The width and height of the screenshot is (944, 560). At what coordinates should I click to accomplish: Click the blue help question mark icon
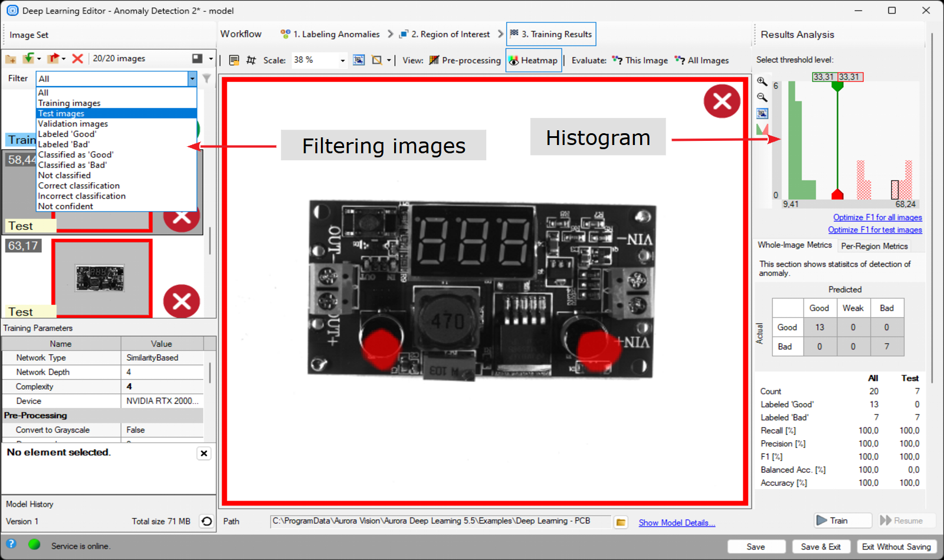(x=11, y=544)
